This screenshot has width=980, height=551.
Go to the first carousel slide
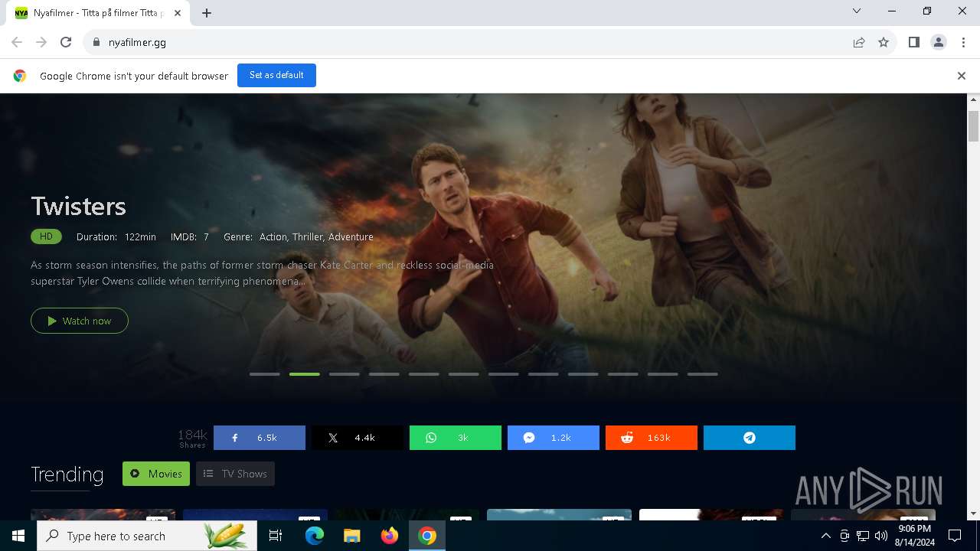[x=265, y=374]
